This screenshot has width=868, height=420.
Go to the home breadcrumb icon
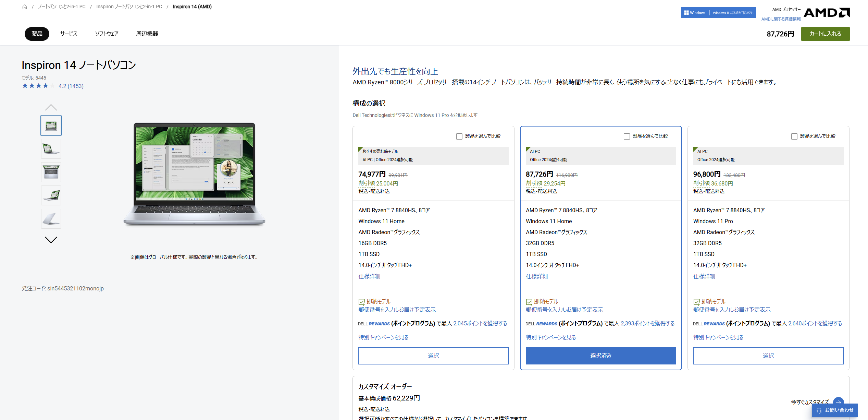pyautogui.click(x=25, y=7)
